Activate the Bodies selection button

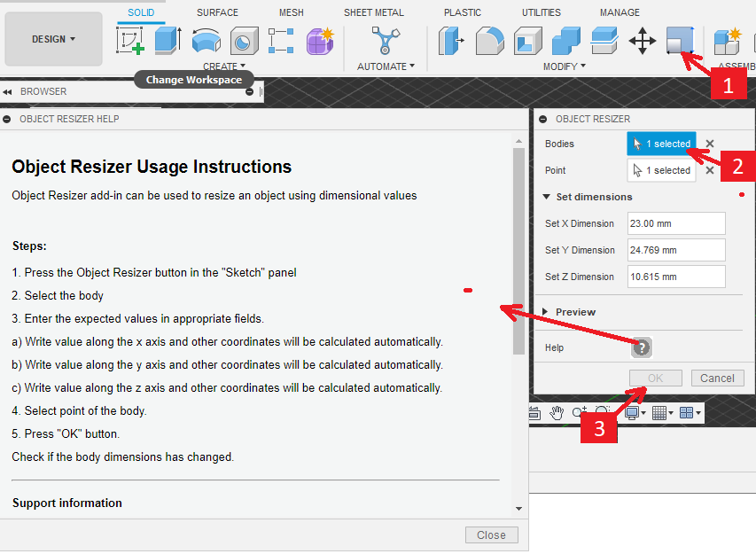(661, 144)
